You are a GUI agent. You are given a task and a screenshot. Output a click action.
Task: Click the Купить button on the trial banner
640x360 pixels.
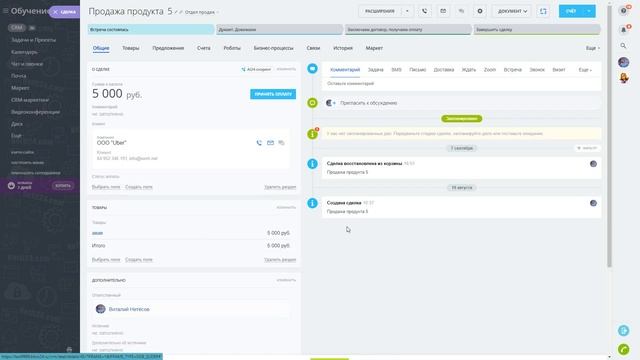pos(63,186)
